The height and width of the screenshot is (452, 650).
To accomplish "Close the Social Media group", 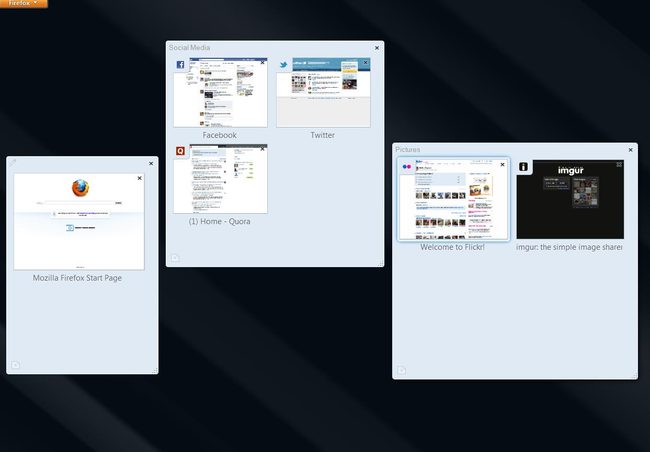I will pyautogui.click(x=377, y=48).
